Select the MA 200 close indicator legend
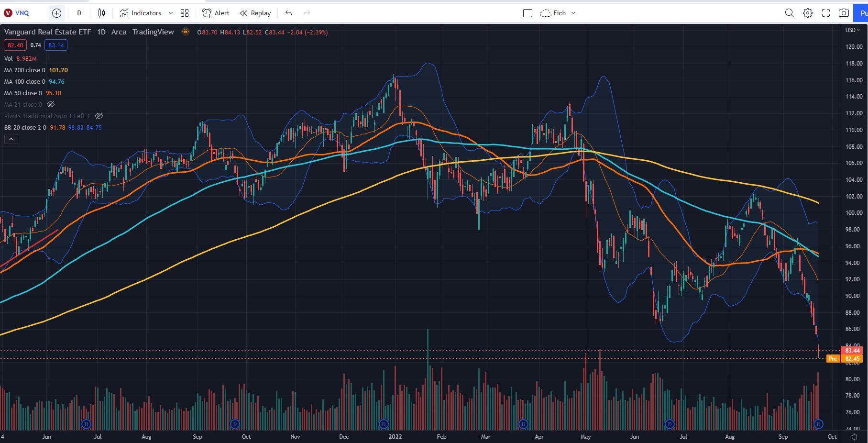This screenshot has width=868, height=443. [x=25, y=70]
